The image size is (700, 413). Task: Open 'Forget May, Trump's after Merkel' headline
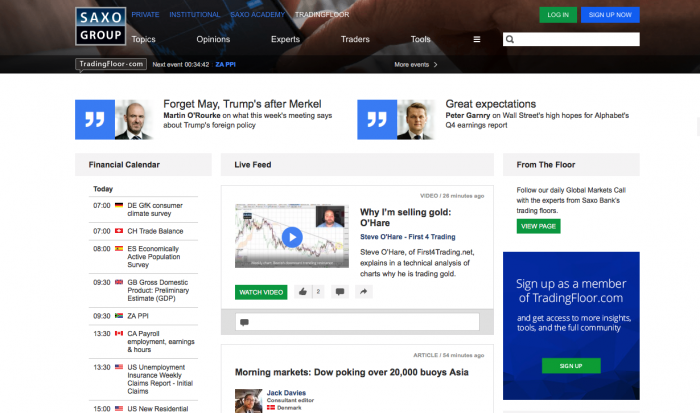click(242, 104)
